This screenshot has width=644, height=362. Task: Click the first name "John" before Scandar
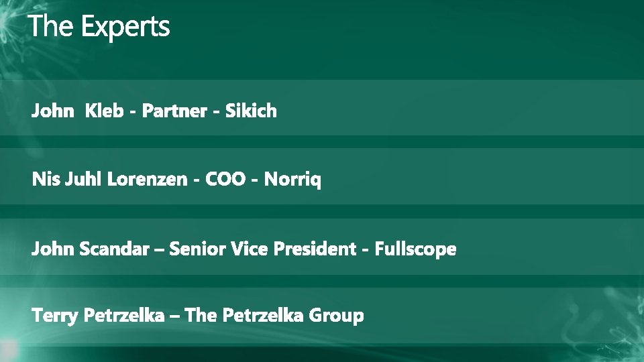[52, 249]
